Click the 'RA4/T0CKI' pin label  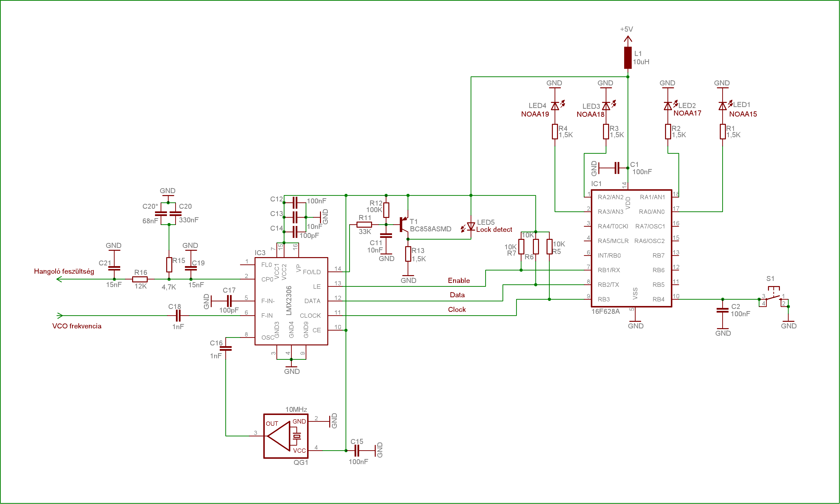tap(613, 226)
